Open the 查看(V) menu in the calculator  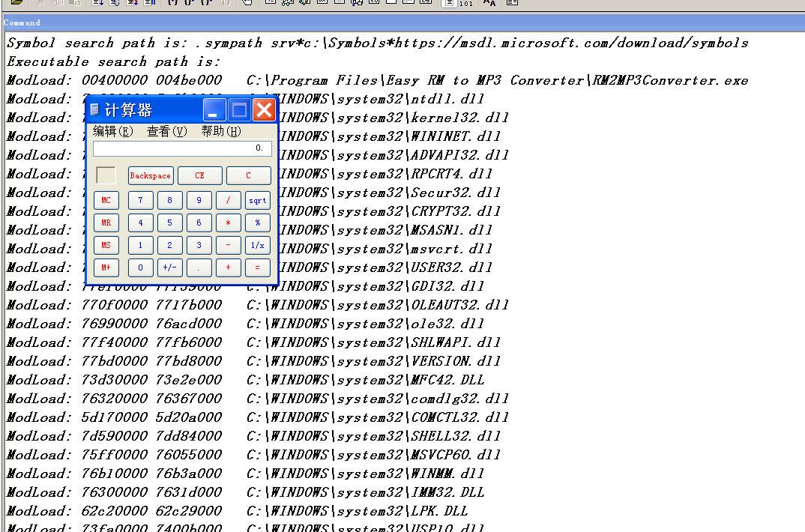[167, 131]
